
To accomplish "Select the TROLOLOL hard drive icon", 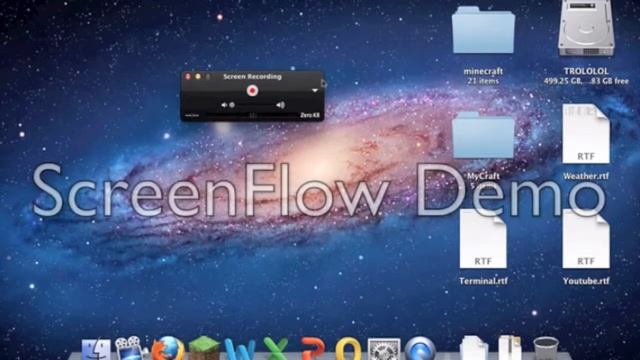I will [586, 28].
